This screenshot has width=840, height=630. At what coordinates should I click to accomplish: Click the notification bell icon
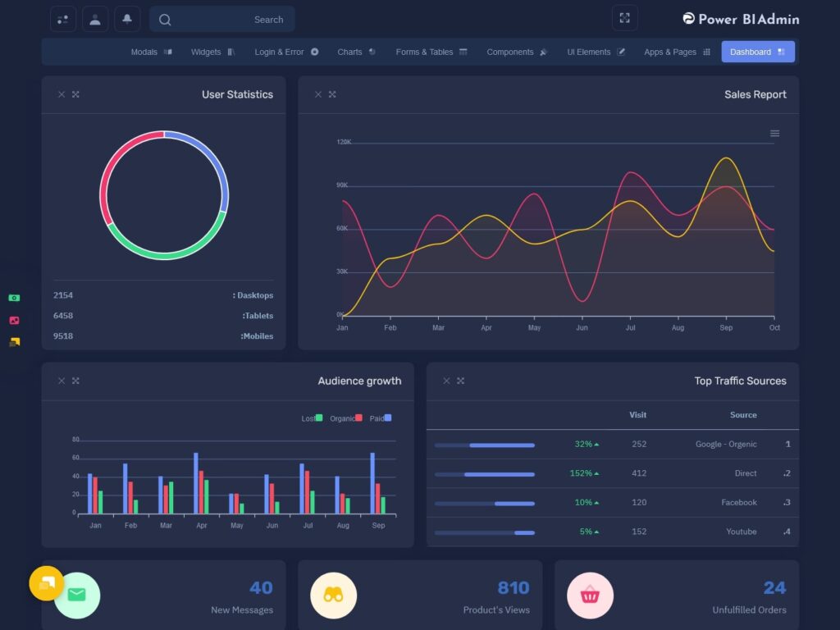[127, 19]
